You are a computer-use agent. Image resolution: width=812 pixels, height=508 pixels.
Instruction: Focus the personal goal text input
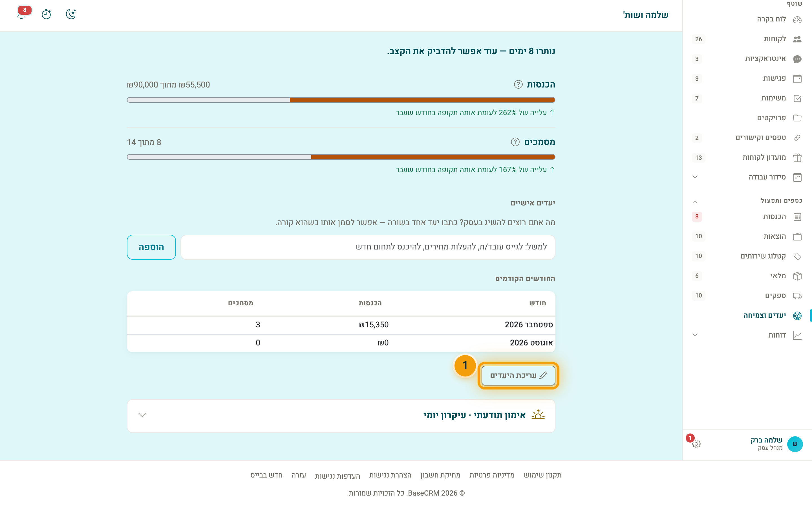click(x=368, y=247)
